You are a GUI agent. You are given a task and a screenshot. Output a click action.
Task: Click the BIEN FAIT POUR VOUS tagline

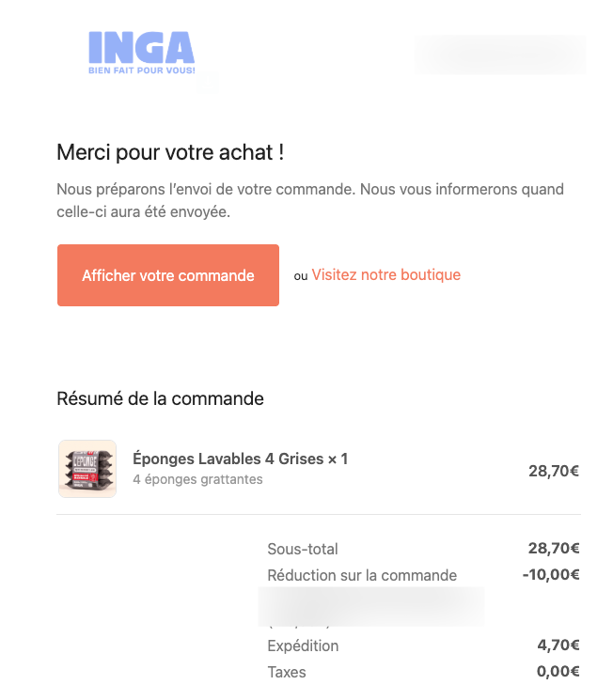click(x=142, y=70)
